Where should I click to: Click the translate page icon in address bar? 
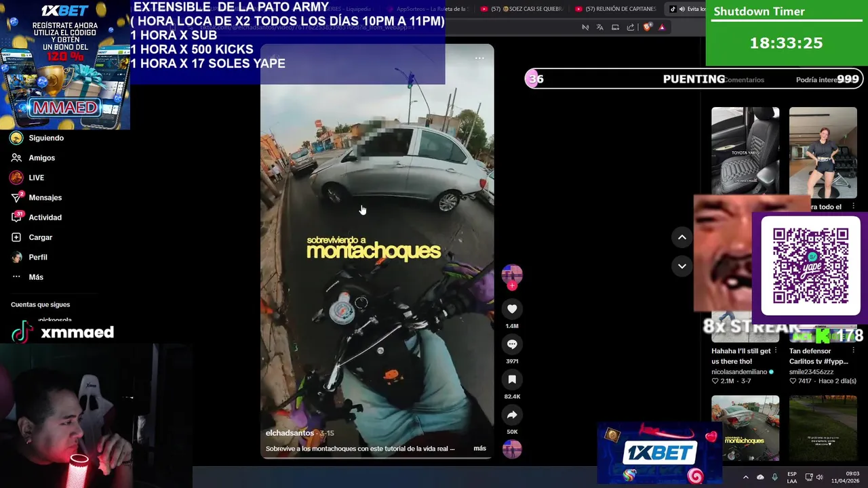600,27
